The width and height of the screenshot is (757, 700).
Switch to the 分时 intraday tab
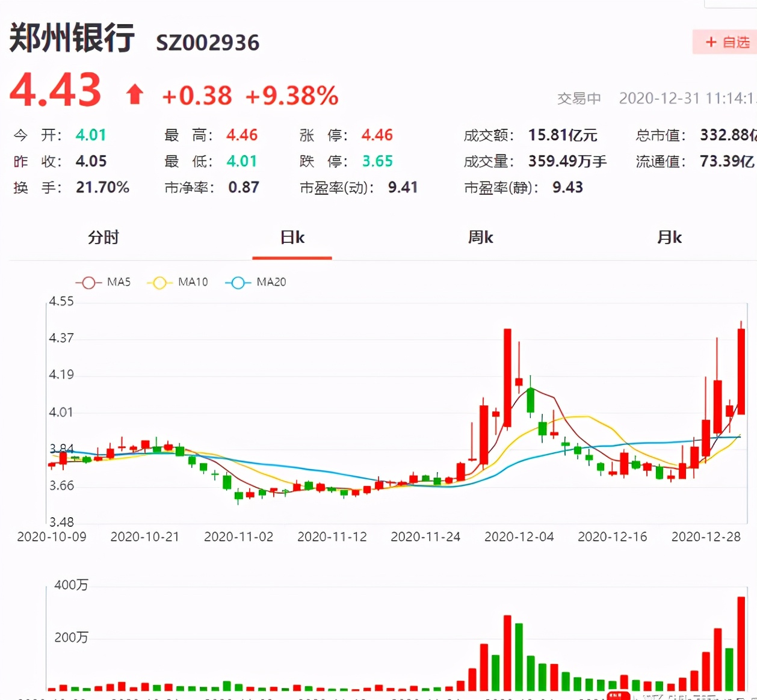pos(103,238)
